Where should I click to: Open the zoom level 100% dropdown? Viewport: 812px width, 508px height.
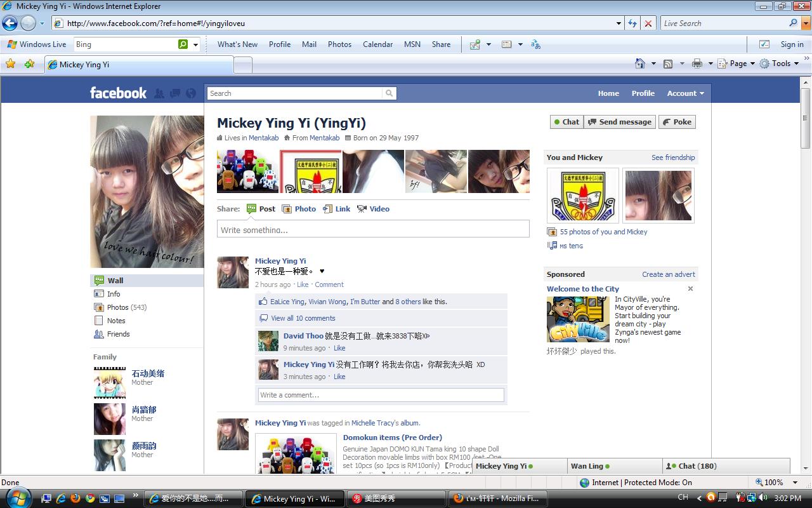pyautogui.click(x=795, y=483)
